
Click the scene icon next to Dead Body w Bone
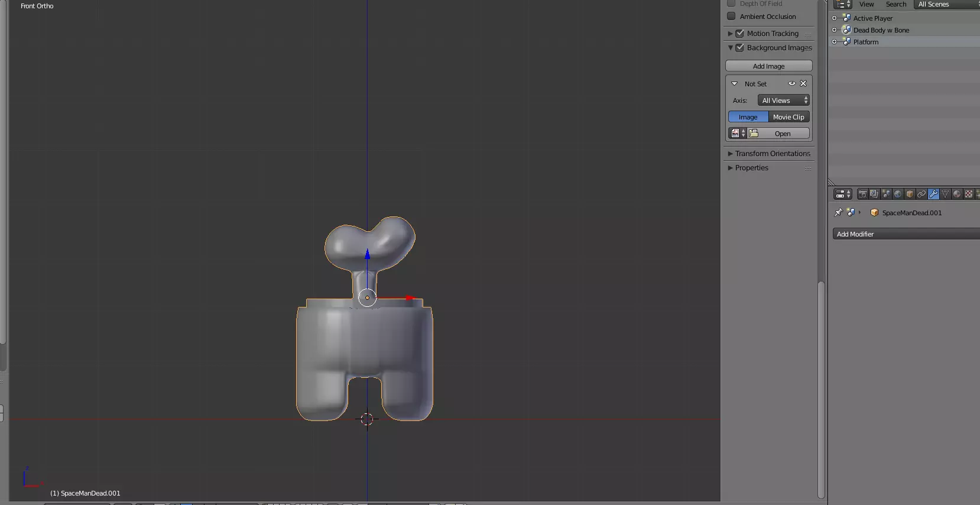846,30
